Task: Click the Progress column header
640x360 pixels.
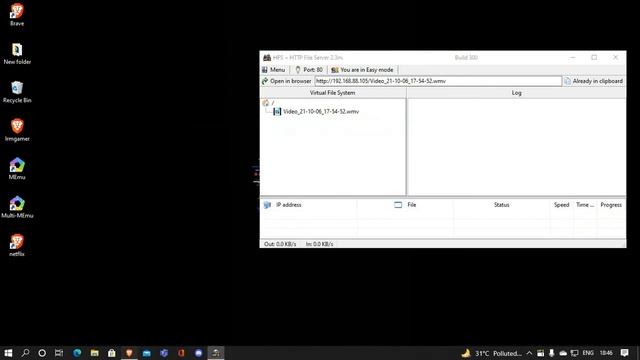Action: pos(611,205)
